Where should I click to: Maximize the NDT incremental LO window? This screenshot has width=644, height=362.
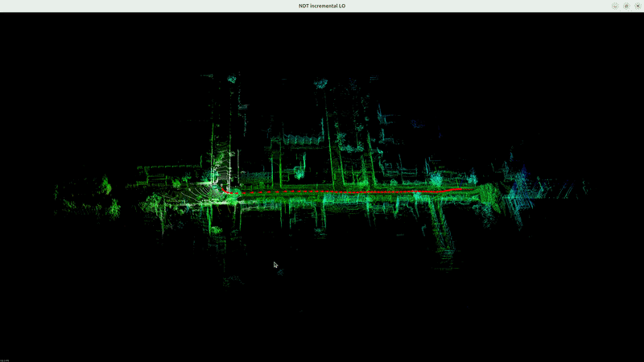click(x=626, y=6)
